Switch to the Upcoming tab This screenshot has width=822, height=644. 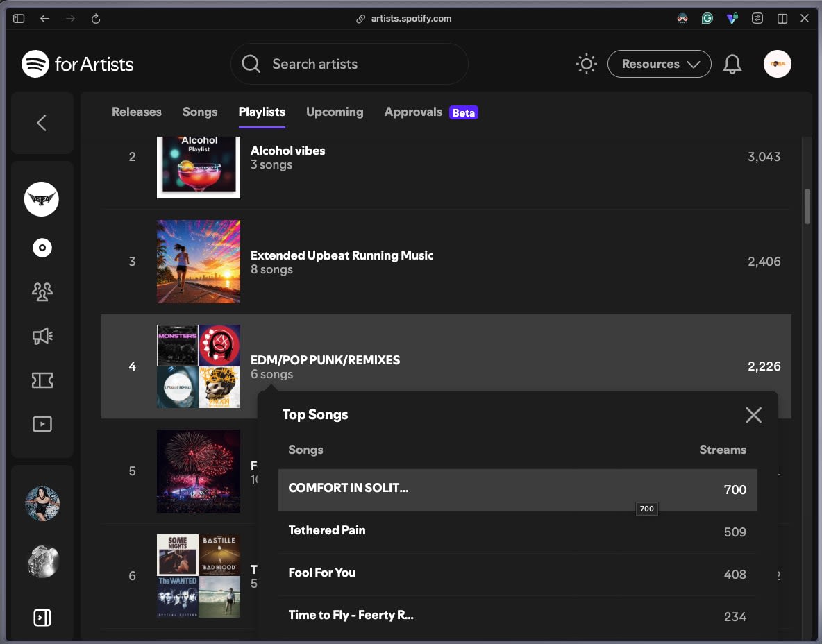pyautogui.click(x=335, y=112)
